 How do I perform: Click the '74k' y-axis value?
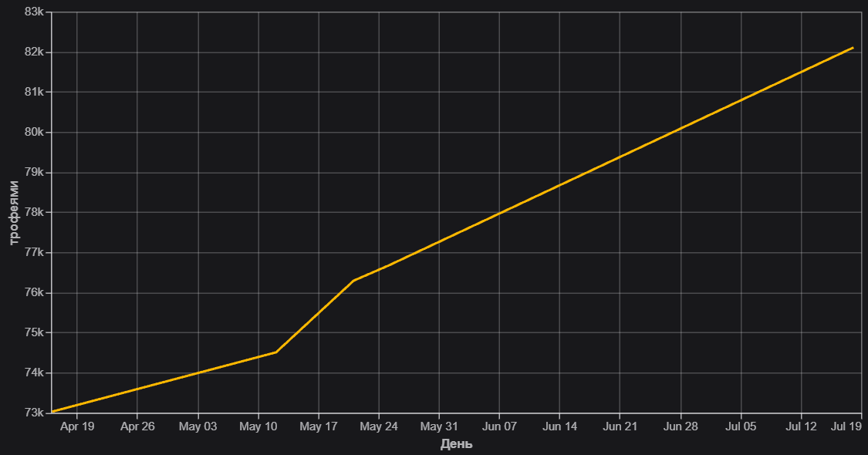coord(34,372)
